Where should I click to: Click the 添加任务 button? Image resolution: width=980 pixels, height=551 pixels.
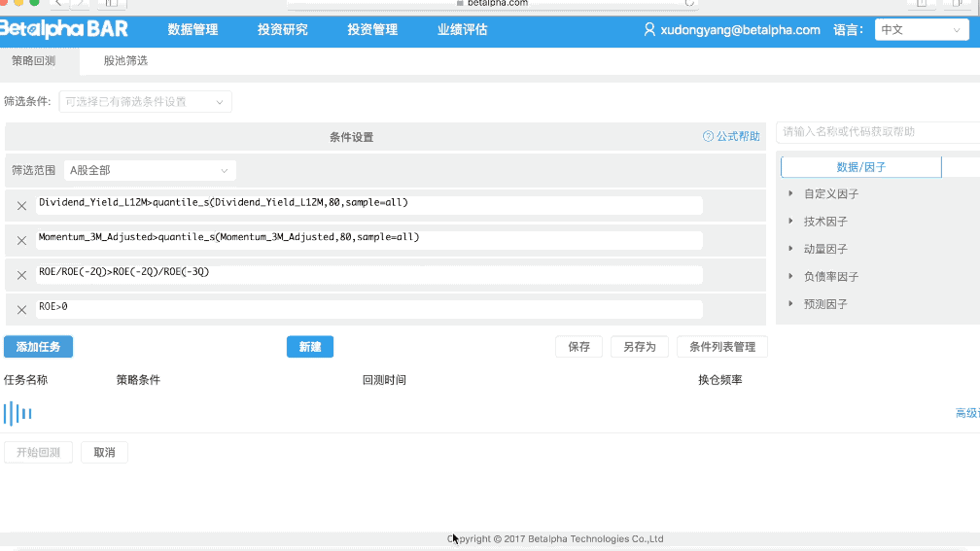38,347
